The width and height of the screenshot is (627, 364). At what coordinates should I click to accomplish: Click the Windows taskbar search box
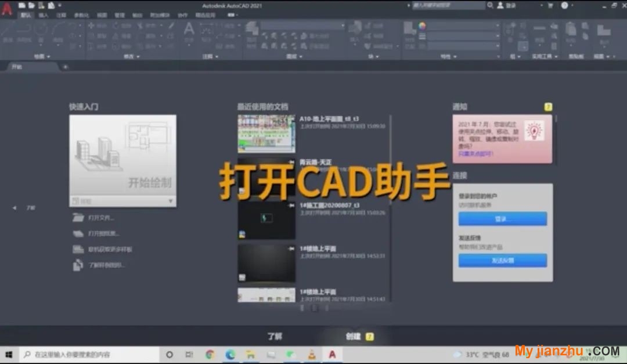point(89,355)
